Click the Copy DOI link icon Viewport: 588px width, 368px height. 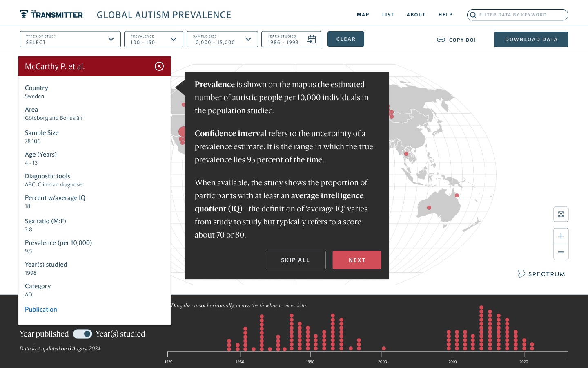pos(441,40)
